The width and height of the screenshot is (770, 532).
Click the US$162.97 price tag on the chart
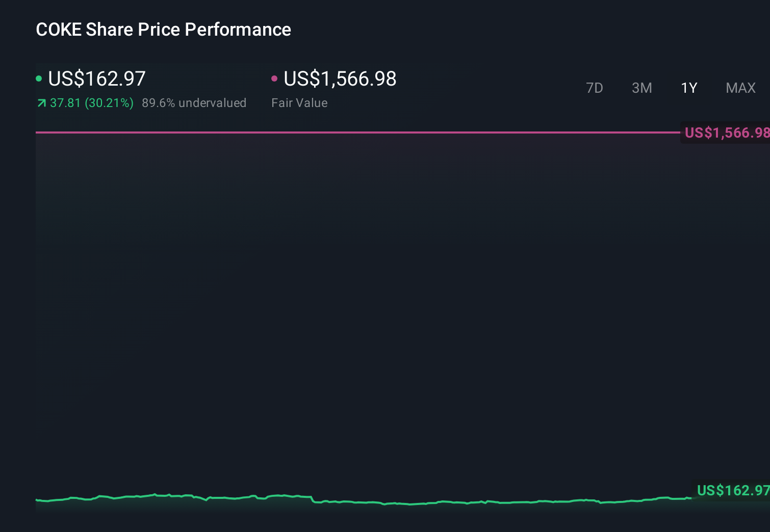tap(733, 491)
